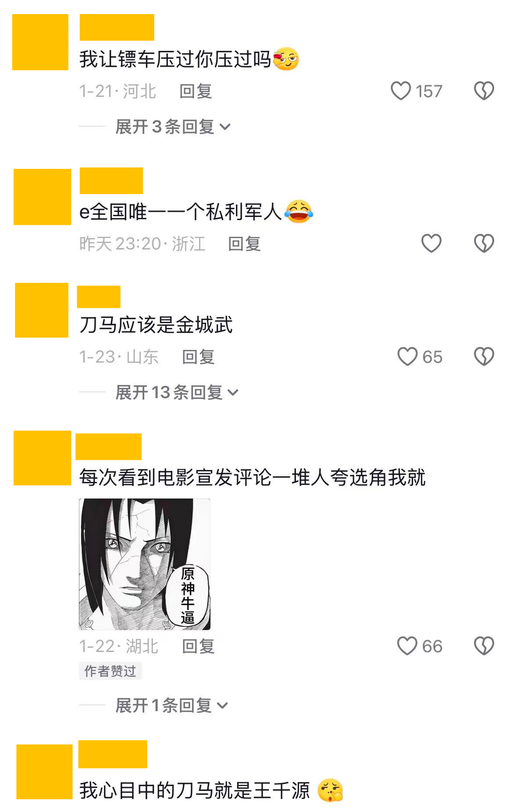Reply to the 浙江 comment
The height and width of the screenshot is (812, 517).
(244, 244)
